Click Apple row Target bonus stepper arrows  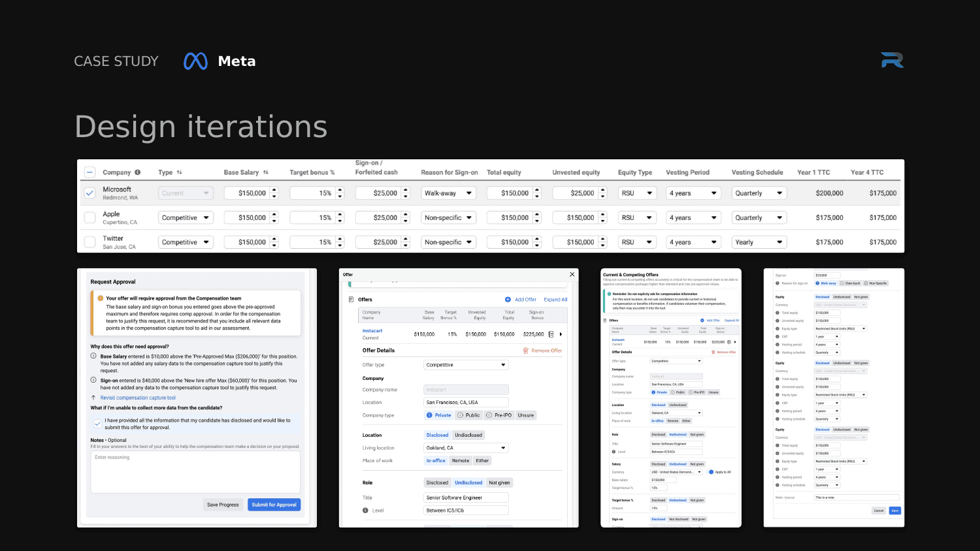[340, 217]
